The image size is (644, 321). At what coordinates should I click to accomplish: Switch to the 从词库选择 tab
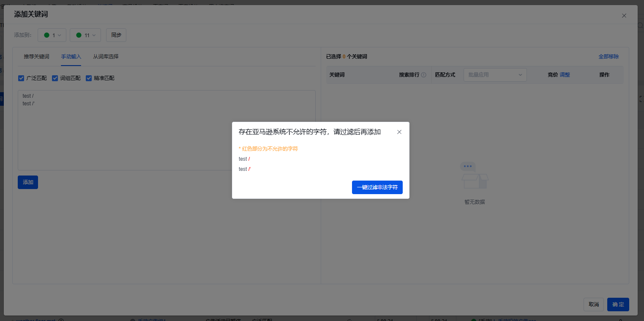106,57
